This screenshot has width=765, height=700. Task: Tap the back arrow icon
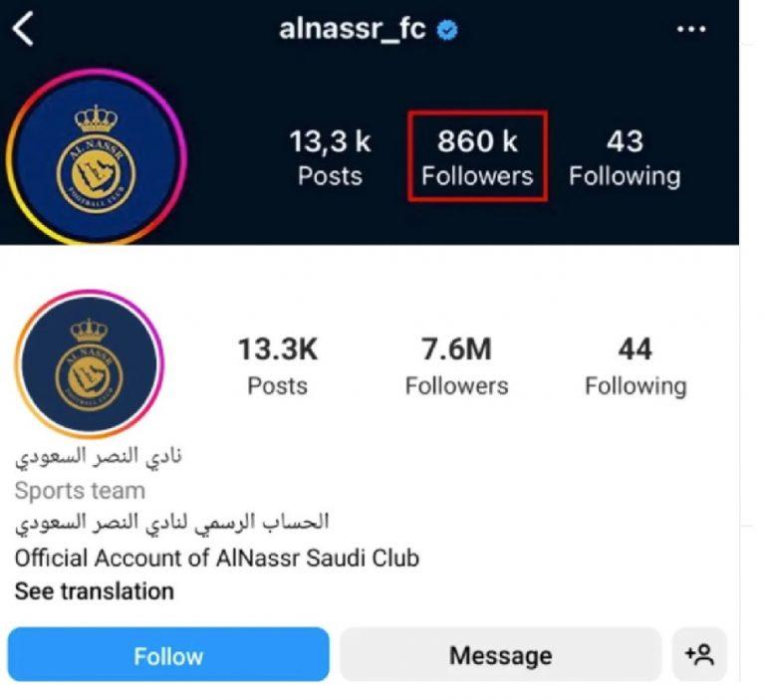coord(23,29)
